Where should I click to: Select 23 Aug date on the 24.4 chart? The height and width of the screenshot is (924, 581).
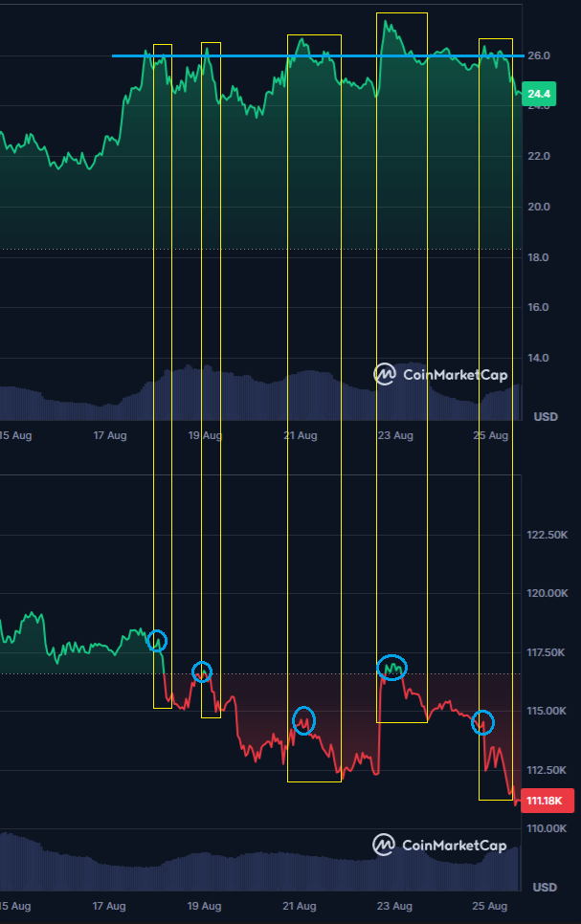coord(395,435)
